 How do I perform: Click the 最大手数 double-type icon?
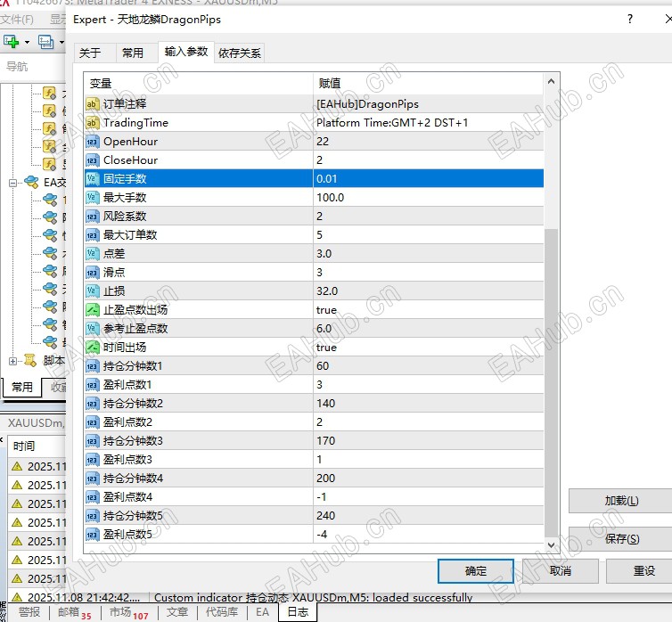(92, 198)
